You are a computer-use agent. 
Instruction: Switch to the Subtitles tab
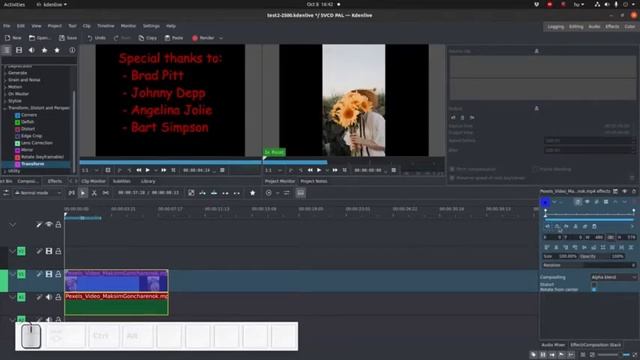(x=122, y=181)
